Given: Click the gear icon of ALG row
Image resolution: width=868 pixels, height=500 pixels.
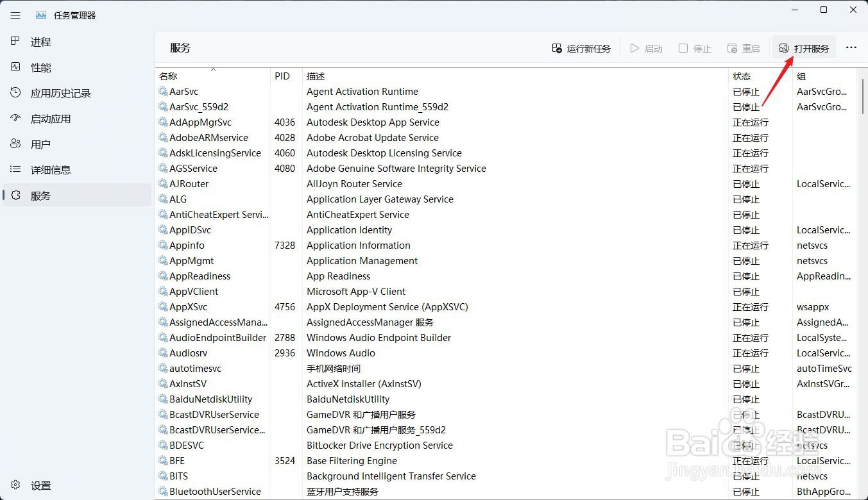Looking at the screenshot, I should pyautogui.click(x=163, y=199).
